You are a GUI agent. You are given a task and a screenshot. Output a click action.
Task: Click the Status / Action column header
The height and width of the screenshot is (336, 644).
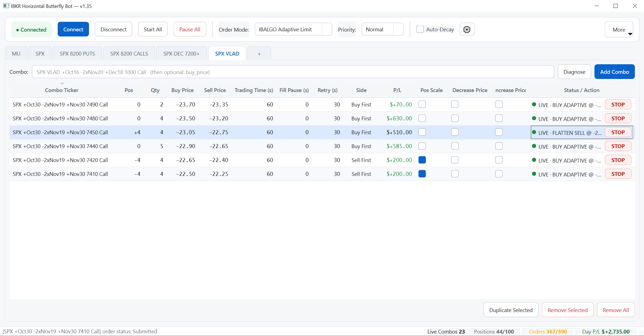582,90
